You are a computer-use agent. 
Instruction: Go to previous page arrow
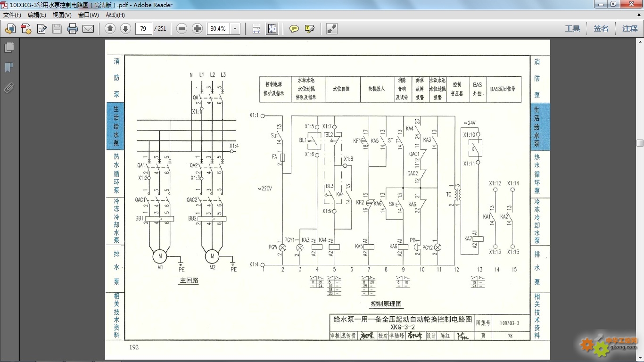pos(110,29)
